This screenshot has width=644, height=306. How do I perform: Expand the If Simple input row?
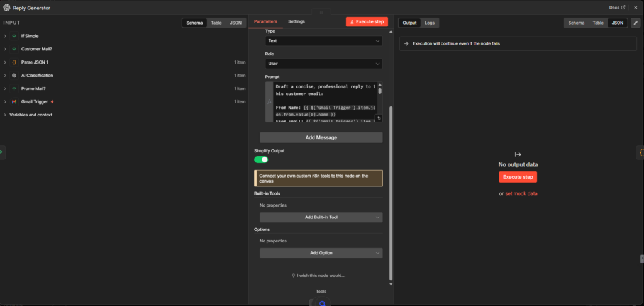[5, 36]
